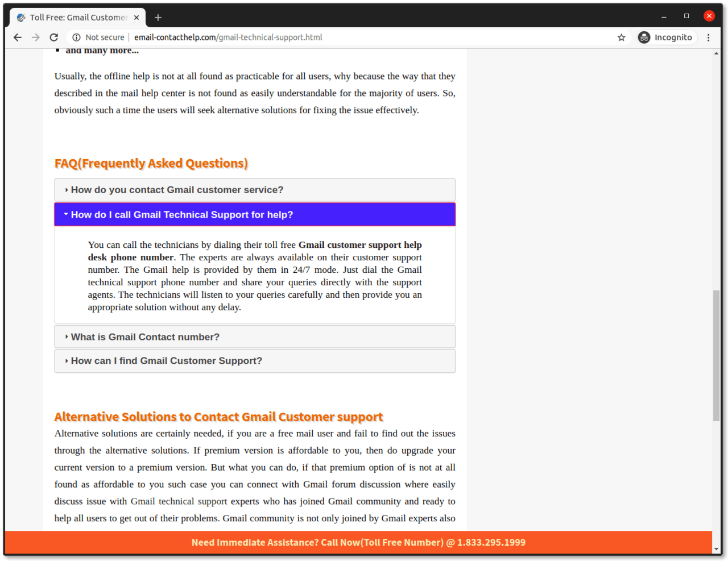Open a new tab with the plus button
This screenshot has width=728, height=561.
point(158,18)
